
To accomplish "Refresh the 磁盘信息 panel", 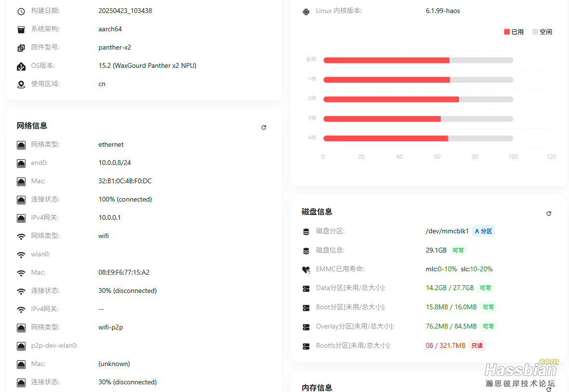I will 549,213.
